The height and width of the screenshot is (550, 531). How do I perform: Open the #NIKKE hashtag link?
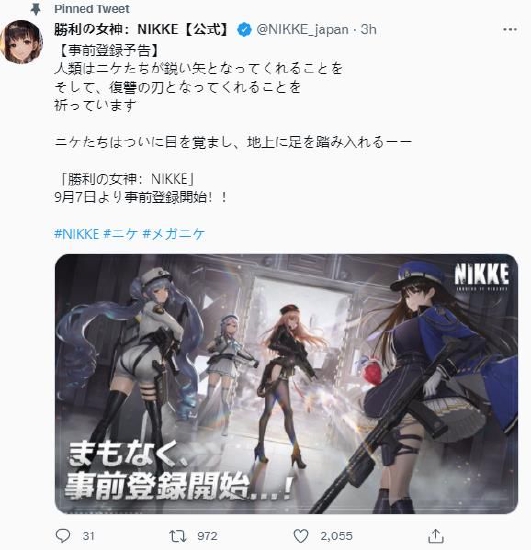76,234
